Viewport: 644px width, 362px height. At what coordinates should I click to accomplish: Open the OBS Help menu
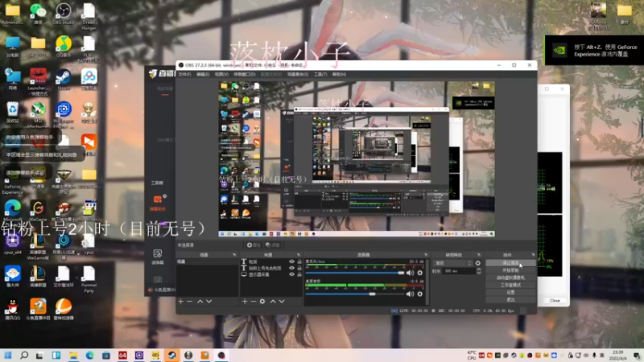coord(339,74)
